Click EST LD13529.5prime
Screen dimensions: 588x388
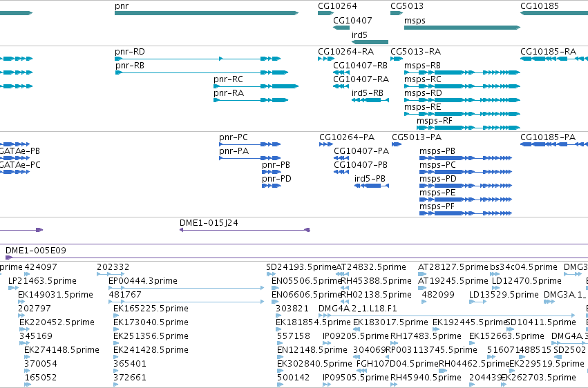point(477,302)
